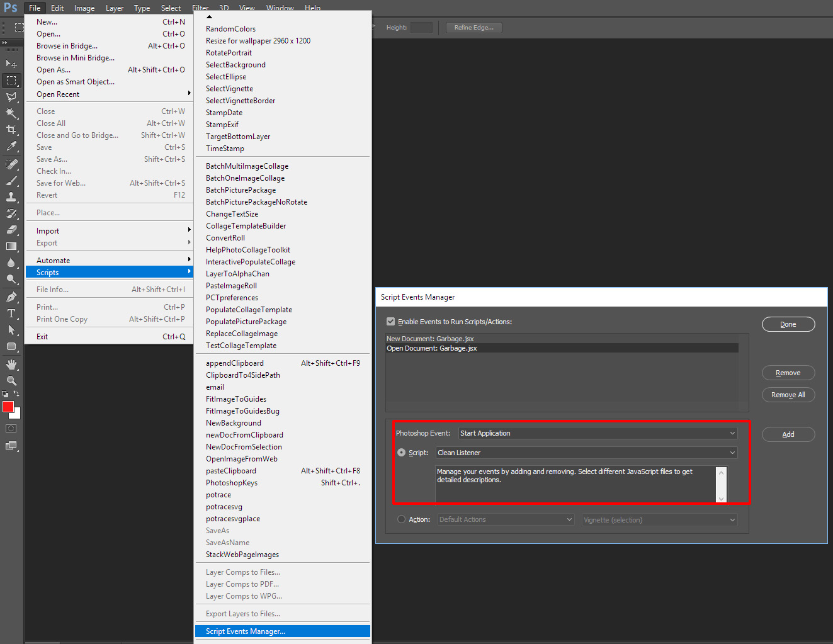The image size is (833, 644).
Task: Choose the Clone Stamp tool
Action: (x=11, y=198)
